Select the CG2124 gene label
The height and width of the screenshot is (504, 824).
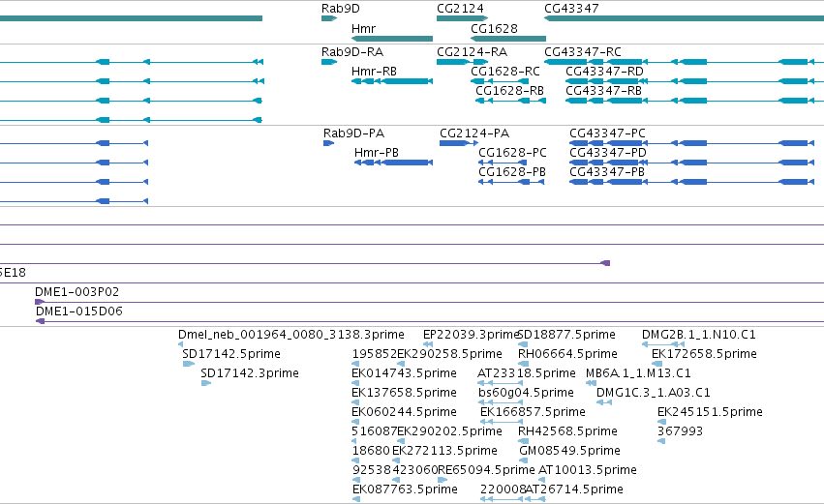coord(460,9)
